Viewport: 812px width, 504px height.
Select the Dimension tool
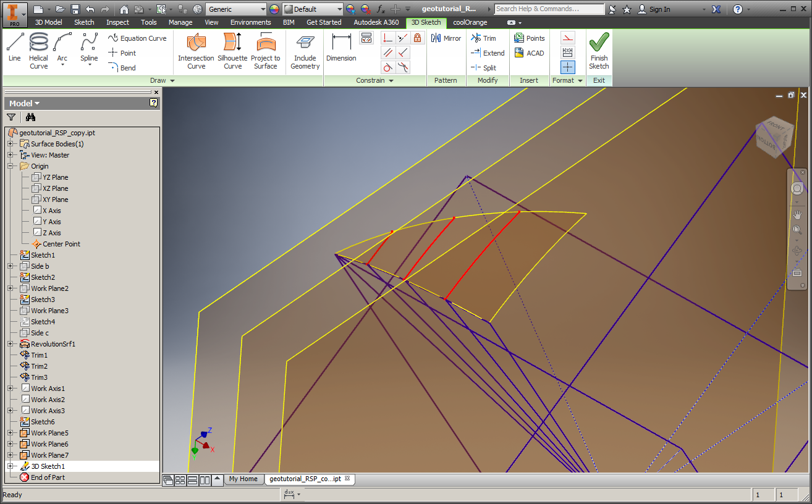(341, 47)
